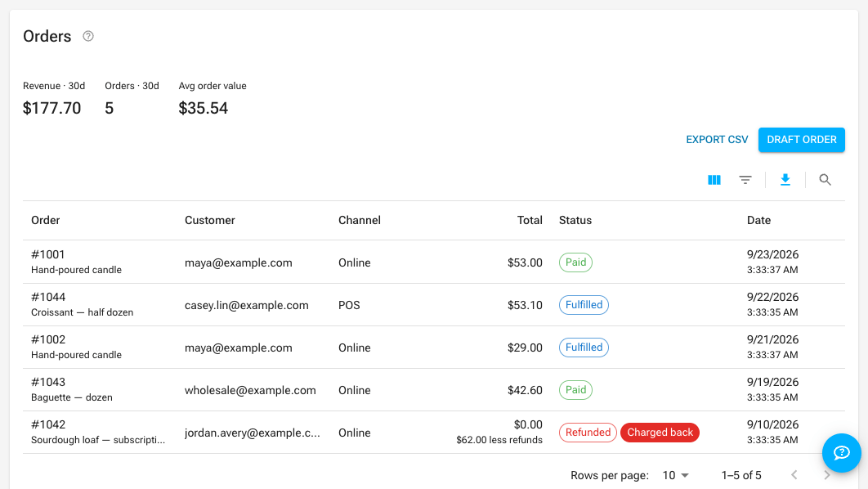This screenshot has height=489, width=868.
Task: Open order #1042
Action: pyautogui.click(x=48, y=424)
